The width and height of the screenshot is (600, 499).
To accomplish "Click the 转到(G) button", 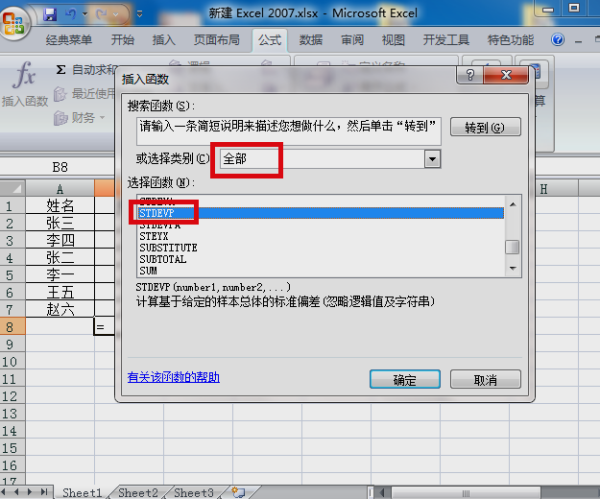I will 485,127.
